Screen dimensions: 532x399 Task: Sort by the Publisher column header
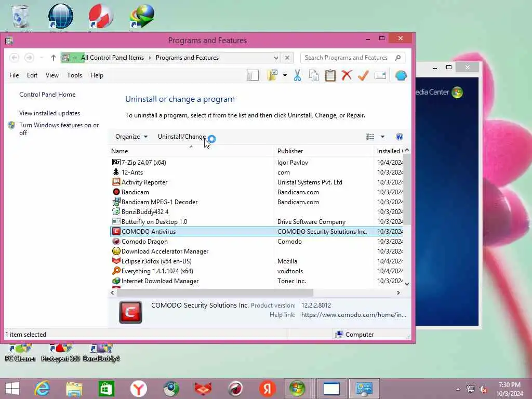point(324,151)
